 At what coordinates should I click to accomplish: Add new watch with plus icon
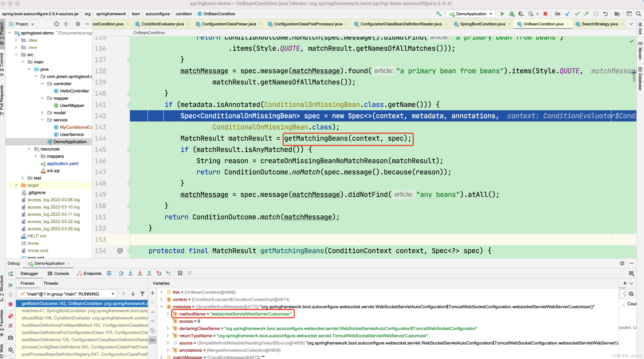click(153, 293)
